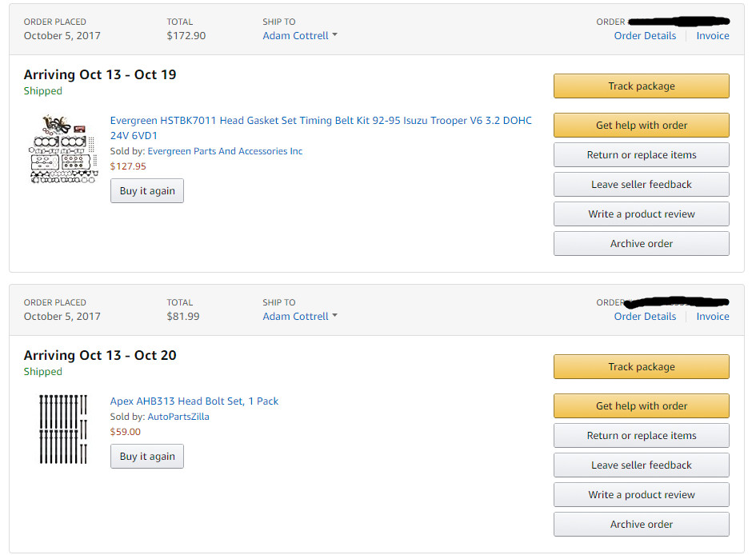Buy the Evergreen head gasket set again

coord(147,191)
